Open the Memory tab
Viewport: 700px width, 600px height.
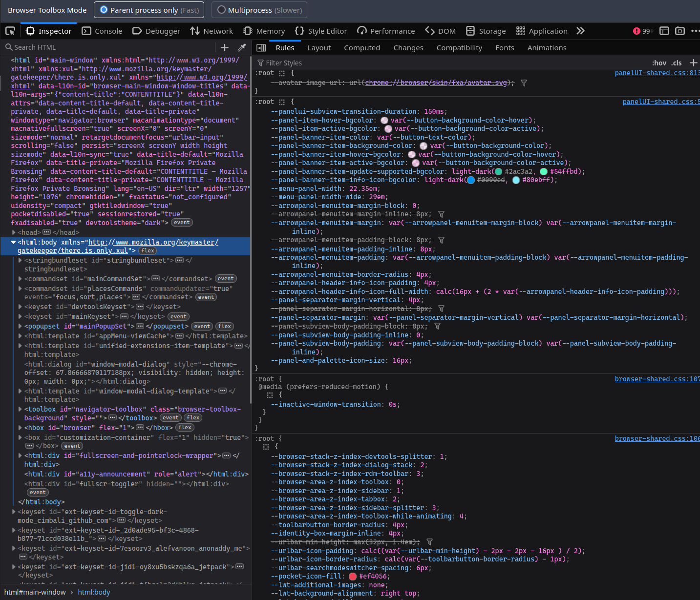pyautogui.click(x=264, y=31)
